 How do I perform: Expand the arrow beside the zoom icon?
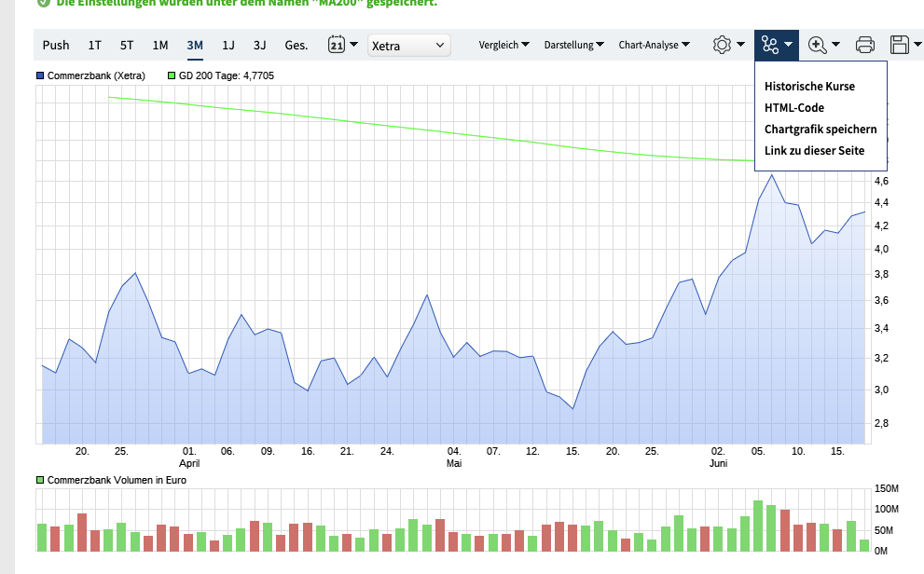[835, 44]
